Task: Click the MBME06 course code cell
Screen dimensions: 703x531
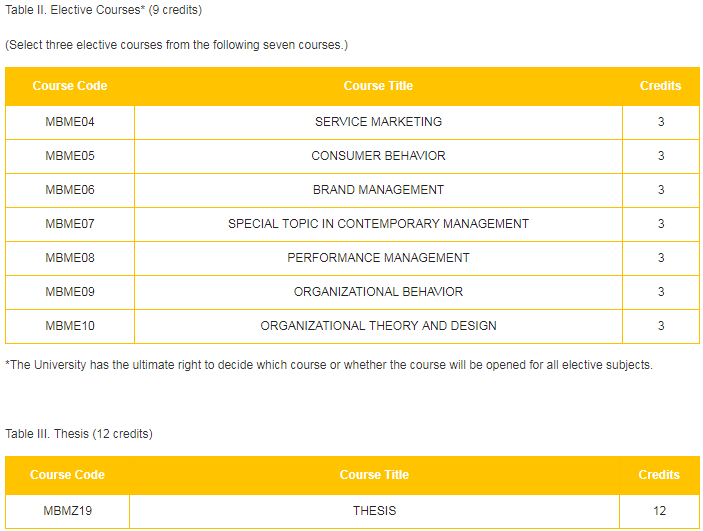Action: click(70, 190)
